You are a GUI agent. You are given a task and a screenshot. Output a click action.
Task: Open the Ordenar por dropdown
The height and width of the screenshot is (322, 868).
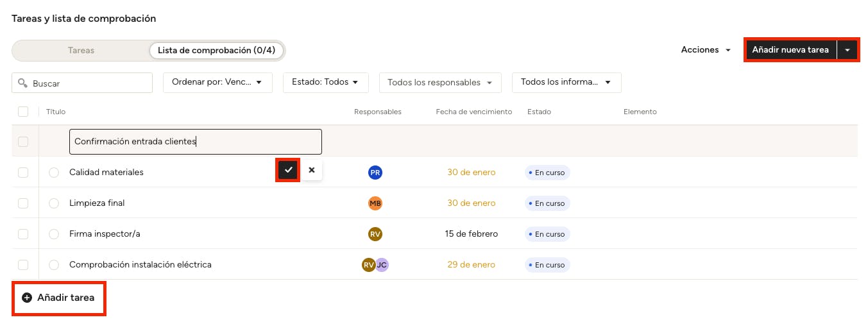click(x=217, y=82)
